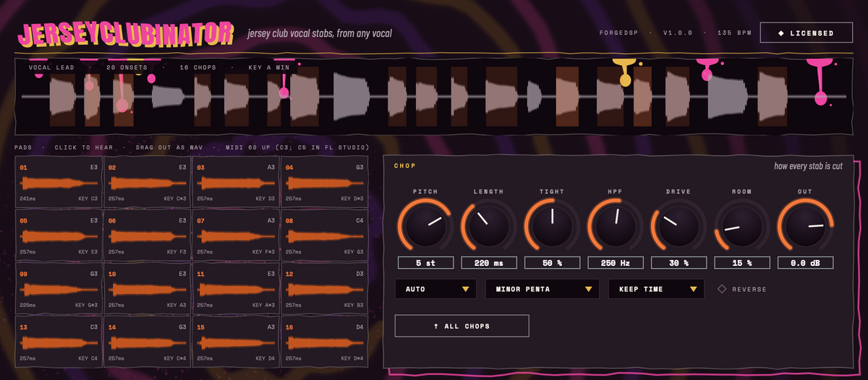Screen dimensions: 868x380
Task: Click the OUT knob
Action: [805, 225]
